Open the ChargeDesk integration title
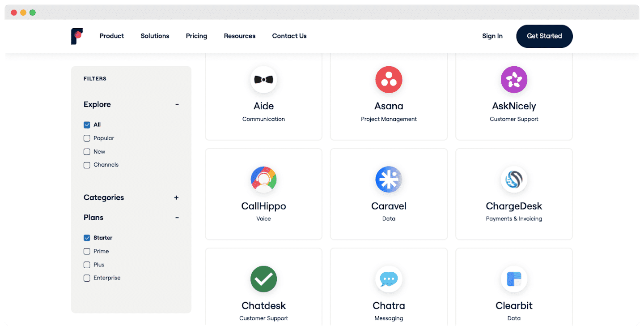This screenshot has height=330, width=644. [x=514, y=206]
